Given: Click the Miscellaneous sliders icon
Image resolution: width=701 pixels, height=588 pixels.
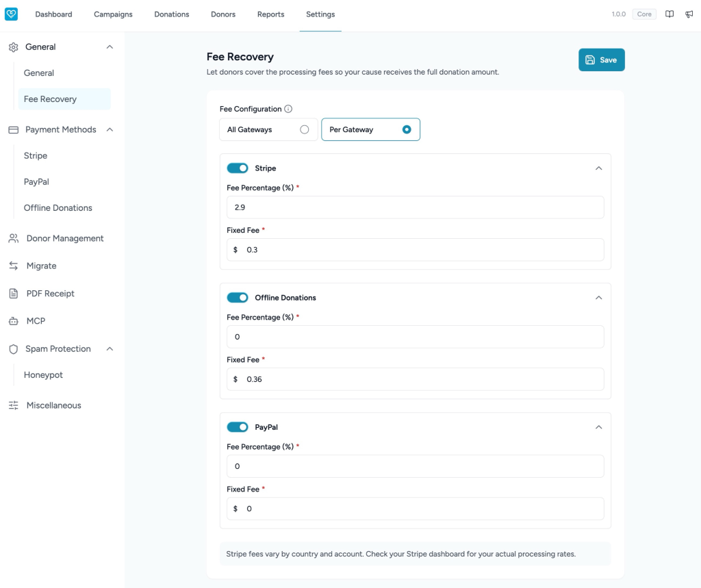Looking at the screenshot, I should tap(14, 405).
